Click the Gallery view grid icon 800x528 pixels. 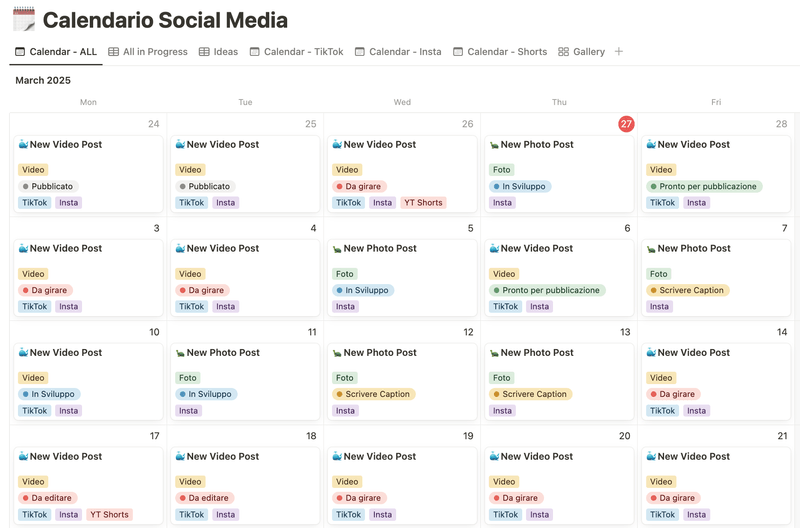(x=563, y=52)
